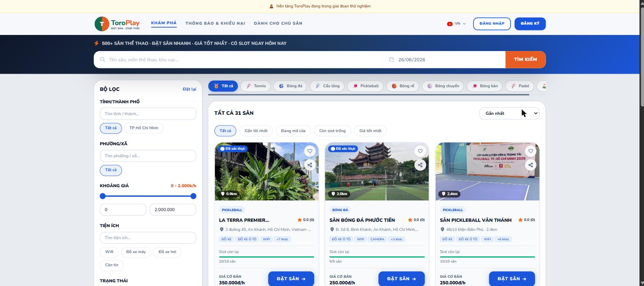Favorite Sân Pickleball Văn Thánh heart icon
The width and height of the screenshot is (644, 286).
[531, 151]
